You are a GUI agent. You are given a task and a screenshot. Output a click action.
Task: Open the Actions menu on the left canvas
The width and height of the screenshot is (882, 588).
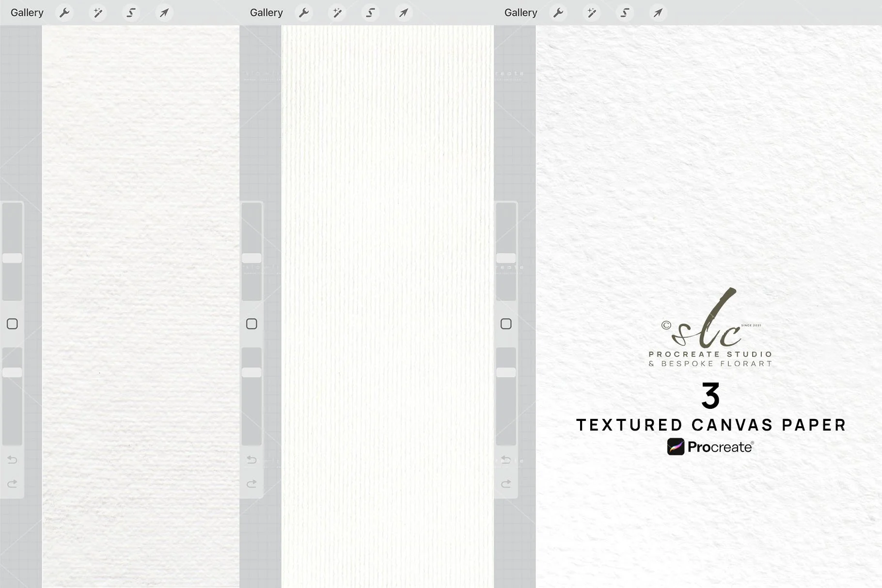tap(65, 13)
